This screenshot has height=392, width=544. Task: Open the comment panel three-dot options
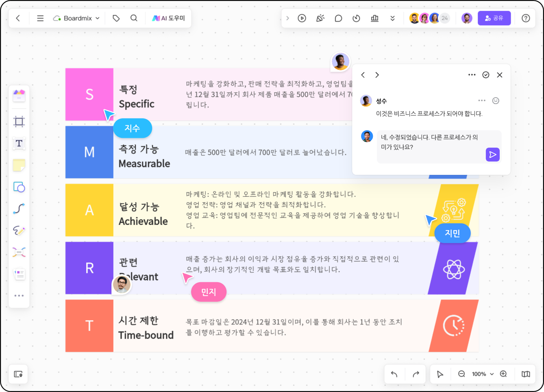pyautogui.click(x=472, y=75)
